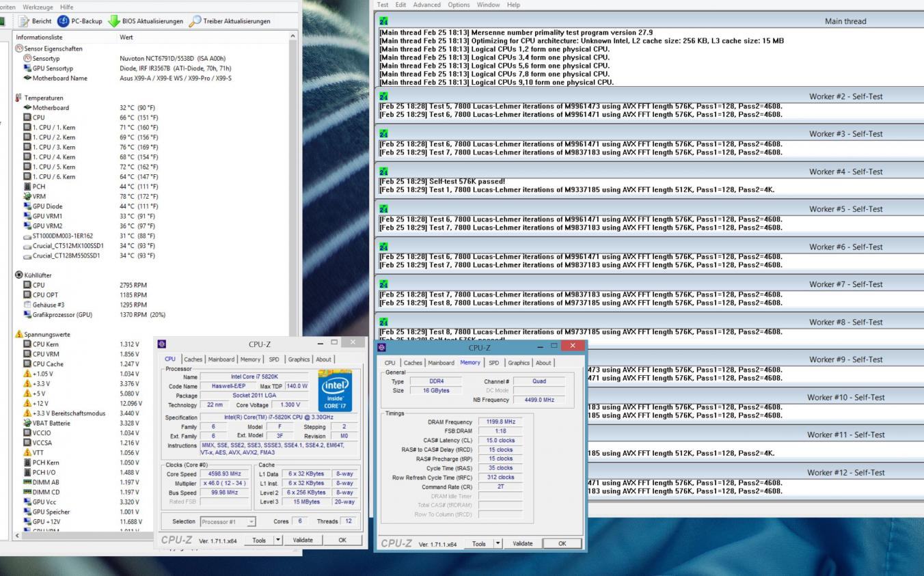This screenshot has height=576, width=924.
Task: Click the green BIOS Aktualisierungen arrow icon
Action: tap(114, 21)
